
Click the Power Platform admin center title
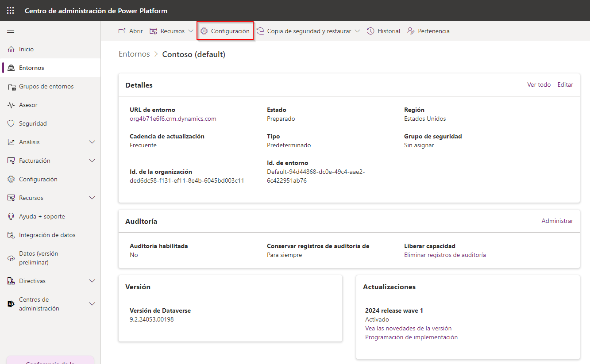[x=96, y=11]
